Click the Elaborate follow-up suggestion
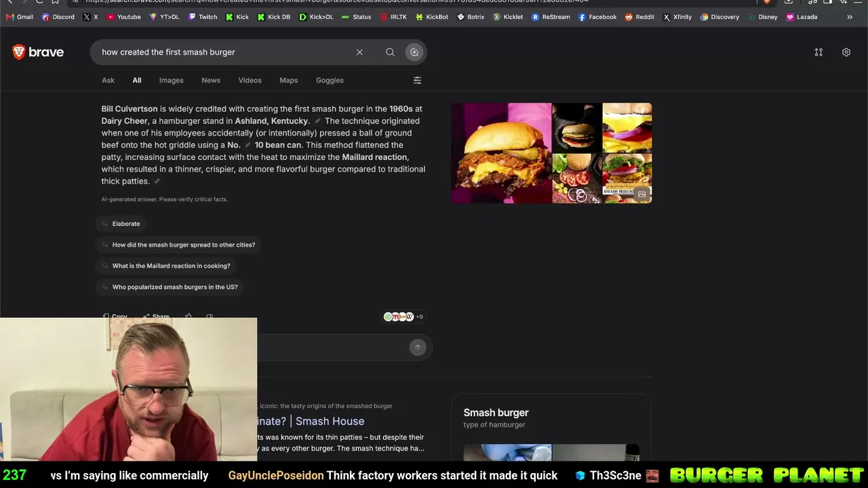 point(121,224)
